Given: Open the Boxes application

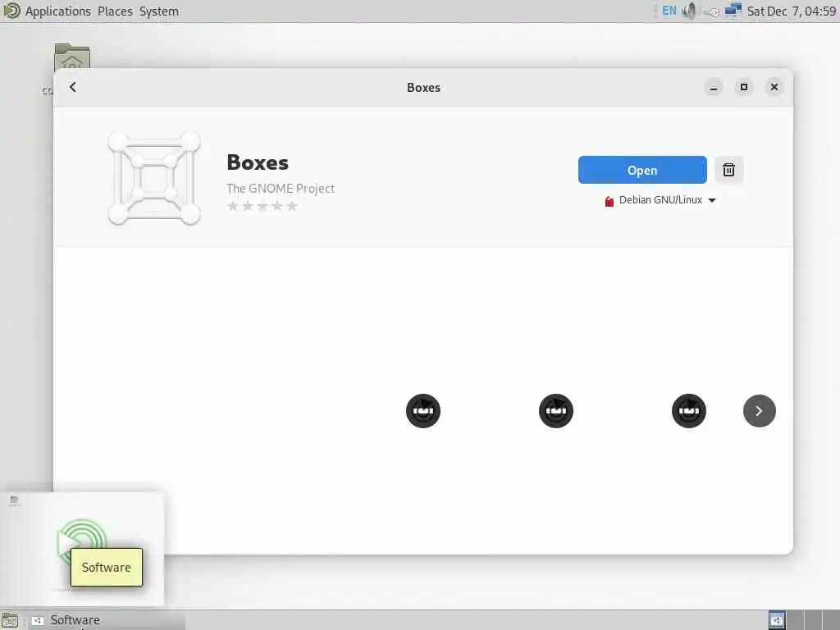Looking at the screenshot, I should click(x=641, y=170).
